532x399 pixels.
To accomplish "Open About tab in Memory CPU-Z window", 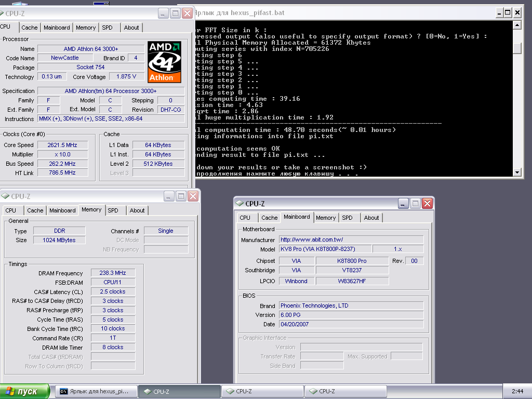I will 137,210.
